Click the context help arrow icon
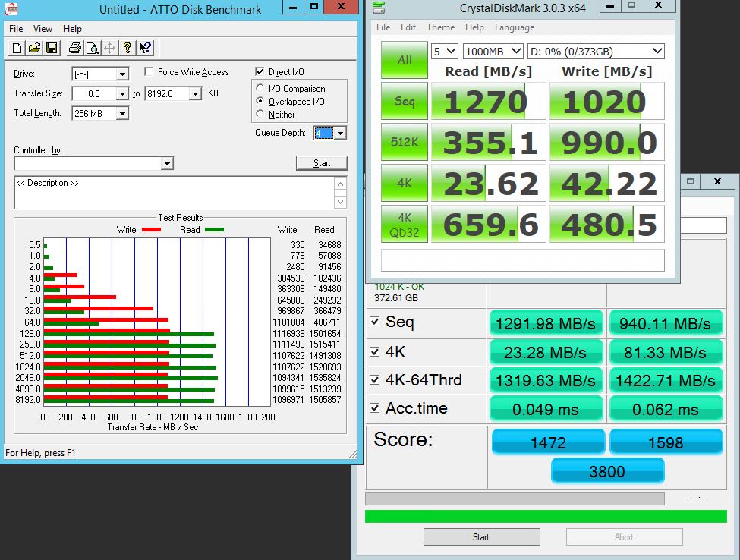This screenshot has height=560, width=740. click(146, 49)
